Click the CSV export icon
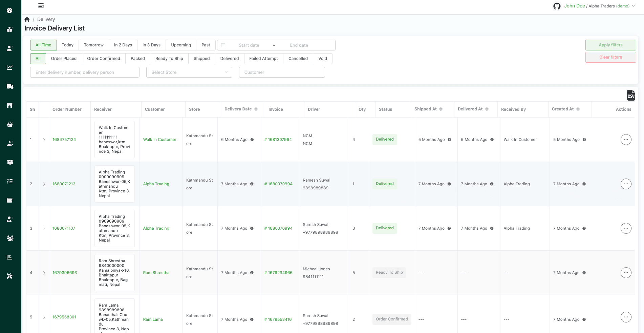Image resolution: width=644 pixels, height=333 pixels. pos(631,95)
